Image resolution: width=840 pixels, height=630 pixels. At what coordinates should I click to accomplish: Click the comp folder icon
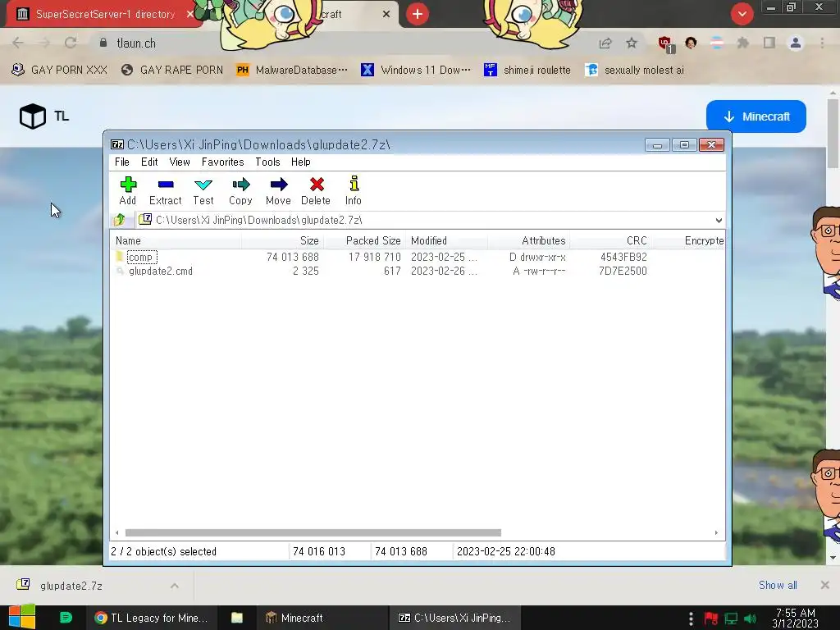click(x=120, y=257)
